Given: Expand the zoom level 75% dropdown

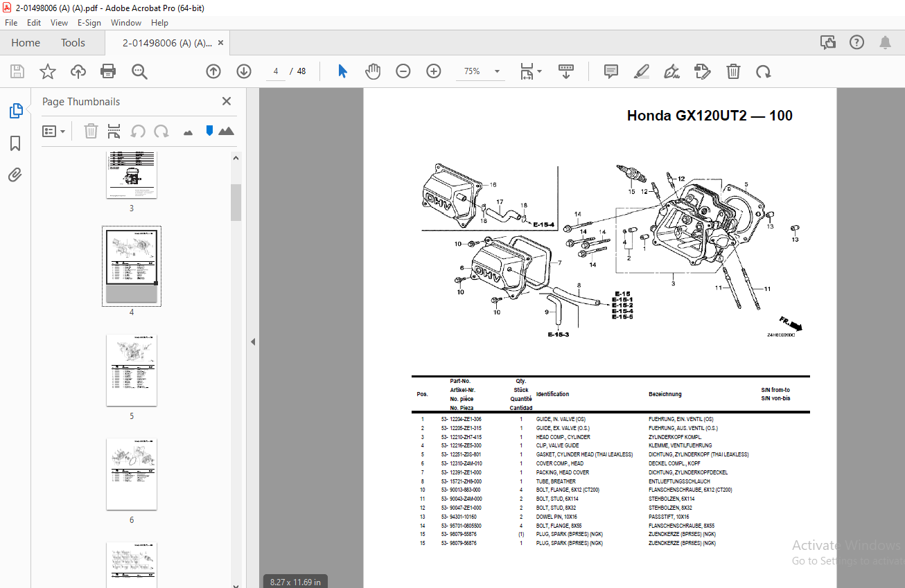Looking at the screenshot, I should (497, 71).
